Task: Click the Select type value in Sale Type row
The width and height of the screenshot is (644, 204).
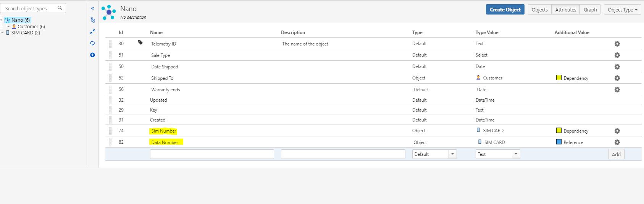Action: [481, 55]
